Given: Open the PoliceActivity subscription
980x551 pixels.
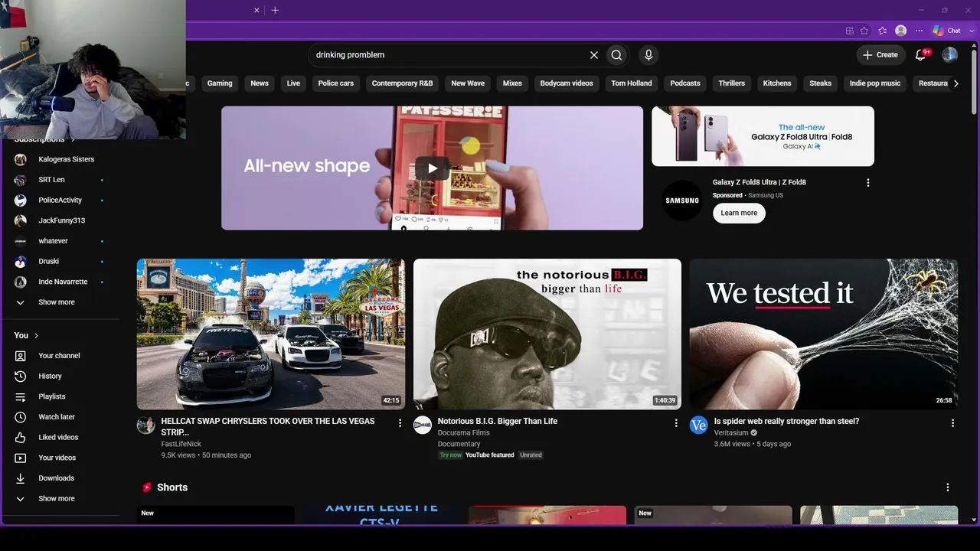Looking at the screenshot, I should (60, 201).
